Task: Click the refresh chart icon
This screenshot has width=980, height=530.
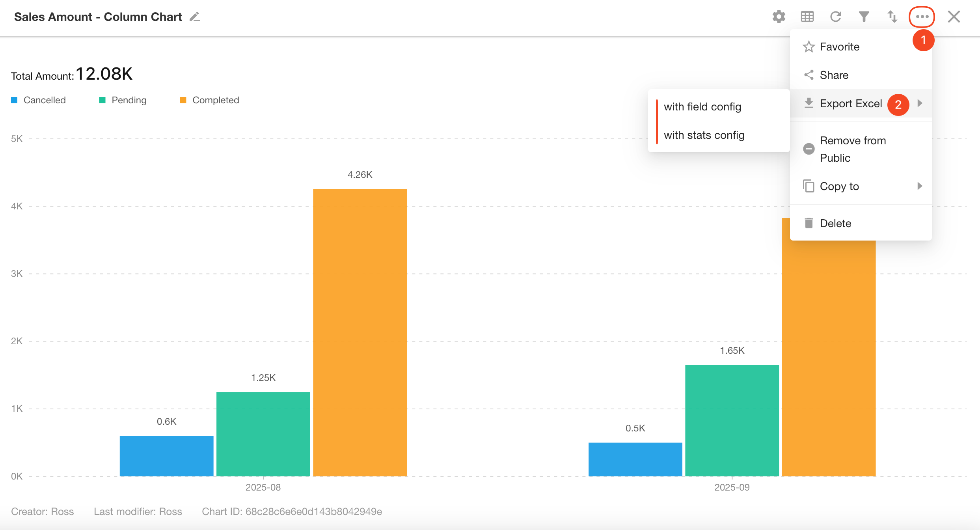Action: point(836,17)
